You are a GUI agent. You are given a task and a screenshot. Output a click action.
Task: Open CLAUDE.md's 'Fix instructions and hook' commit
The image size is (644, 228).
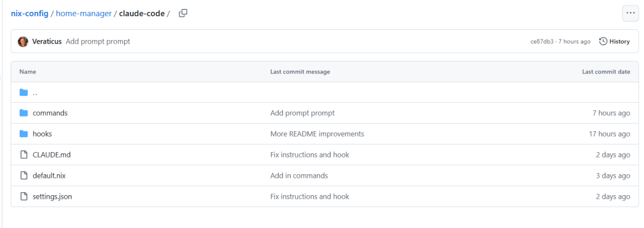[x=309, y=155]
